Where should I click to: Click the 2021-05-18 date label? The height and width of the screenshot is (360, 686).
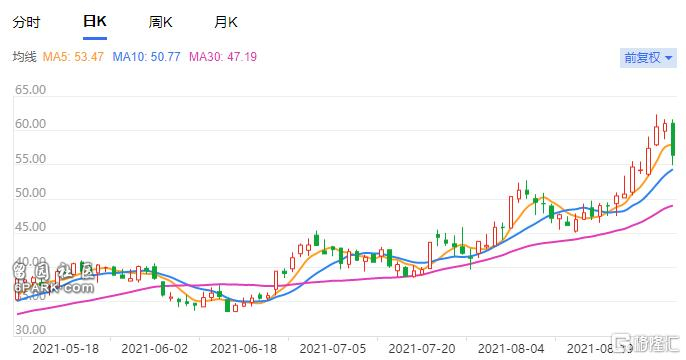click(x=66, y=349)
